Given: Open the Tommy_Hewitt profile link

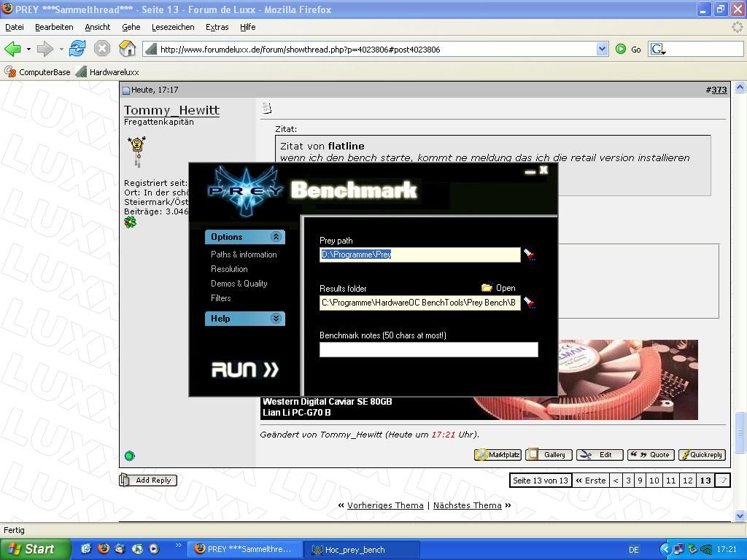Looking at the screenshot, I should pos(171,110).
